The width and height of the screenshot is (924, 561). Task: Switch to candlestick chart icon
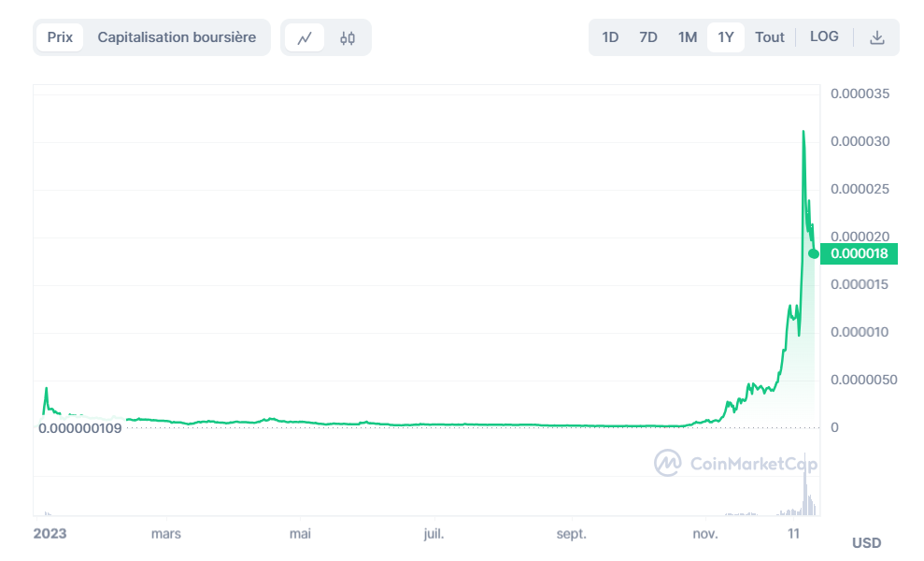[348, 38]
